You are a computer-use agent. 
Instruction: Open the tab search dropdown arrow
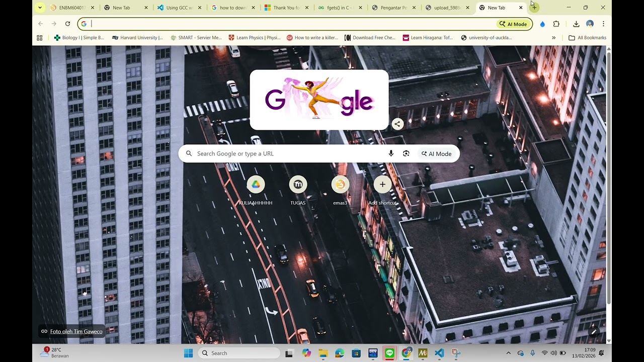(x=40, y=8)
